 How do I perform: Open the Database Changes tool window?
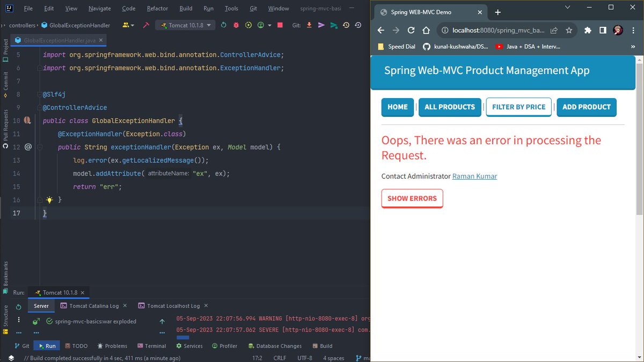coord(275,346)
